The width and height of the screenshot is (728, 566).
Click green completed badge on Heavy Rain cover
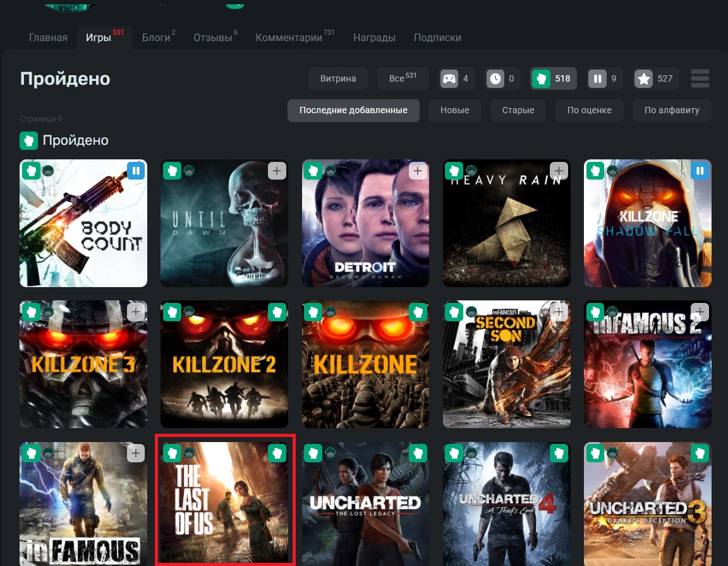[454, 171]
